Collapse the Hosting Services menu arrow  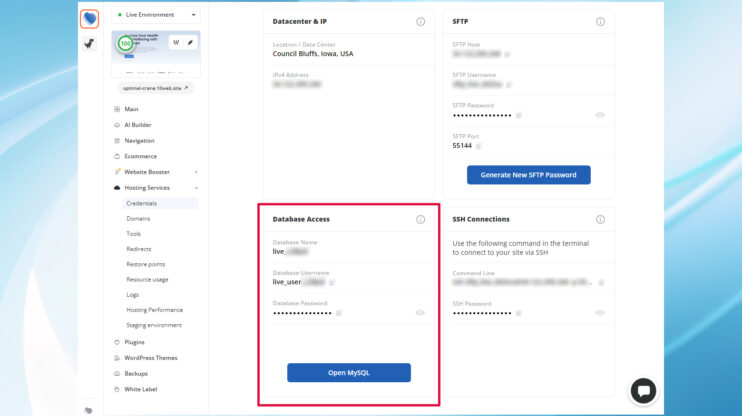(x=196, y=188)
